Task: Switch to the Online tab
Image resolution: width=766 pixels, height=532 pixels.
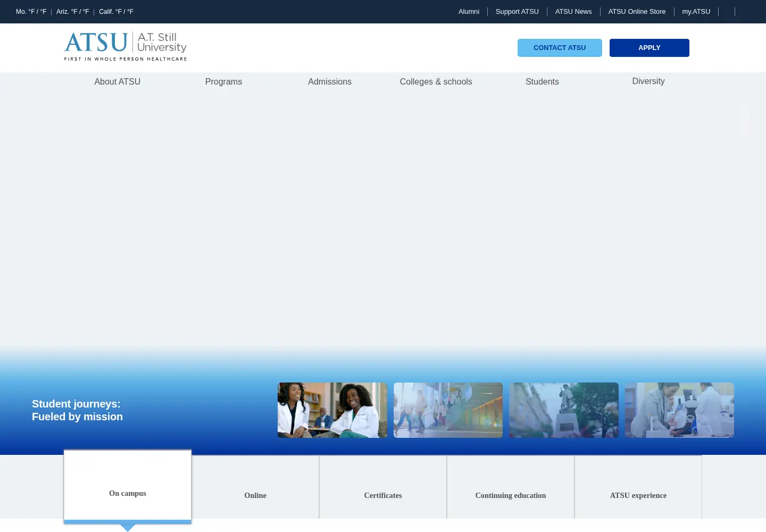Action: tap(255, 487)
